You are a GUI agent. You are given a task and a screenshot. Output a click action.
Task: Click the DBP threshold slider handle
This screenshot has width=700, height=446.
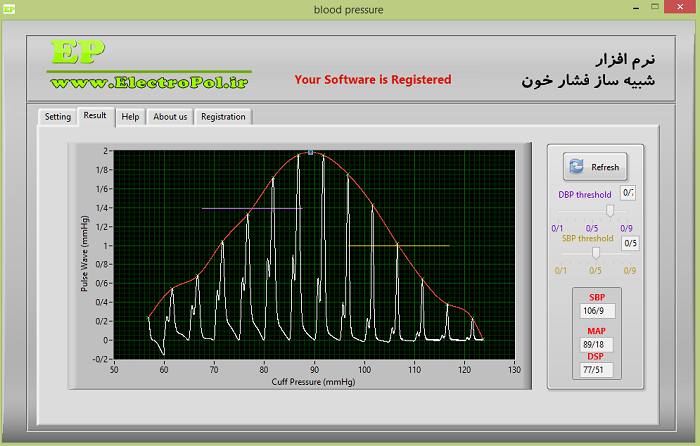point(610,211)
